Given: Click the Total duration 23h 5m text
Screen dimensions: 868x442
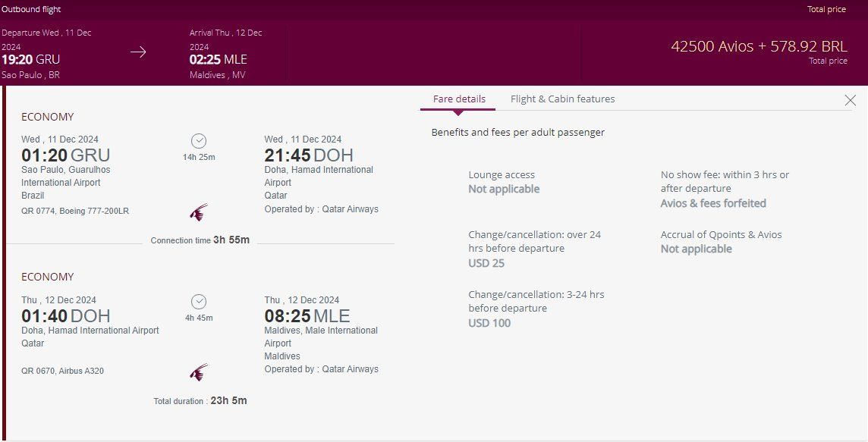Looking at the screenshot, I should [200, 400].
